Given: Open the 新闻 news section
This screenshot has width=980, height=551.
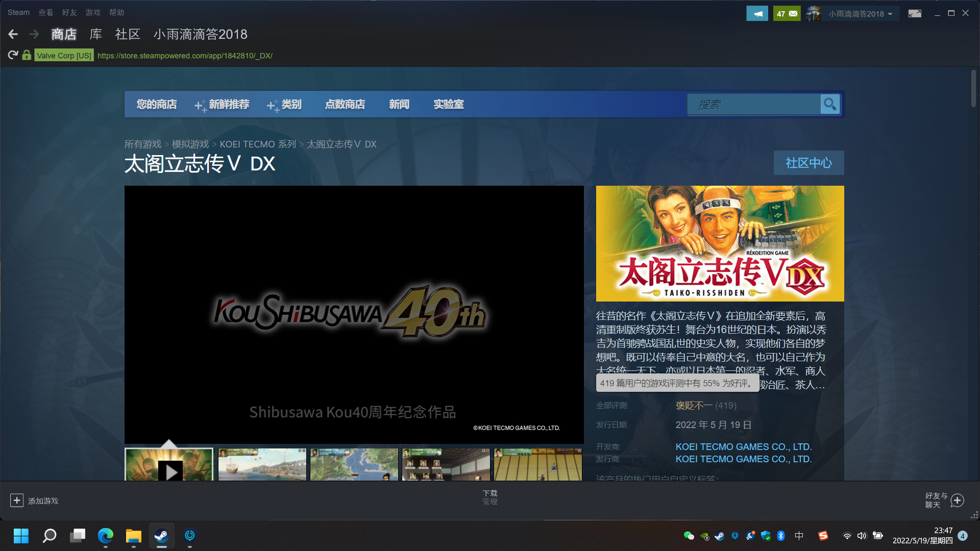Looking at the screenshot, I should 399,105.
